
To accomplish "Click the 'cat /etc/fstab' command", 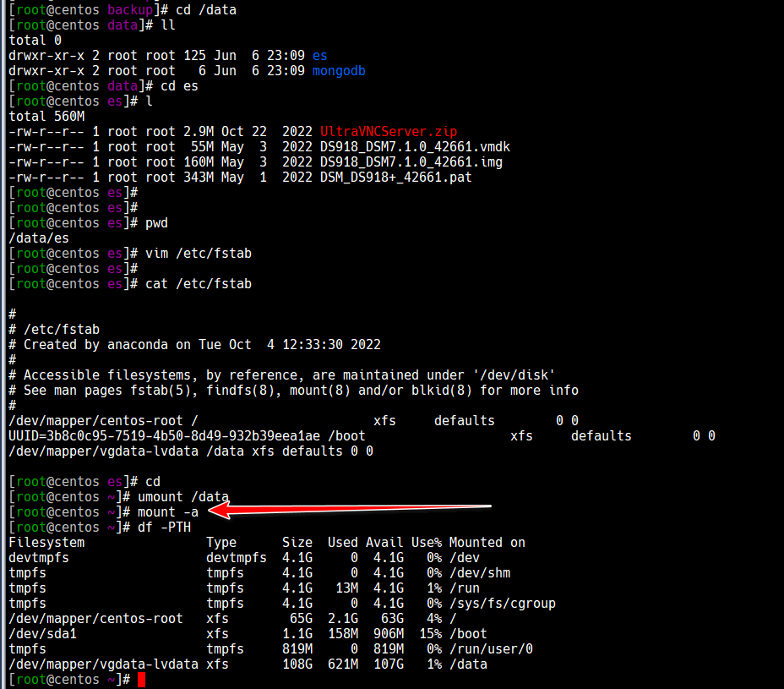I will click(x=199, y=284).
